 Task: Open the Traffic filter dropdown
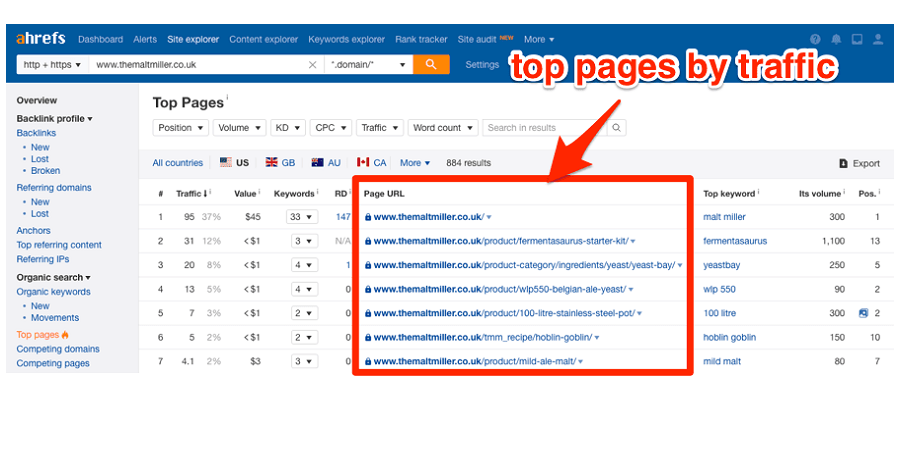(380, 128)
